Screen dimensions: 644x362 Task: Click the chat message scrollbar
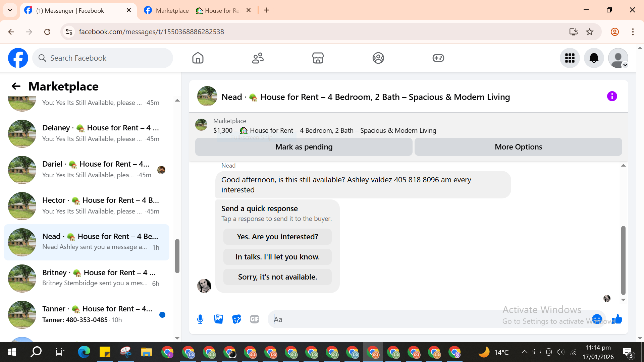[x=623, y=260]
